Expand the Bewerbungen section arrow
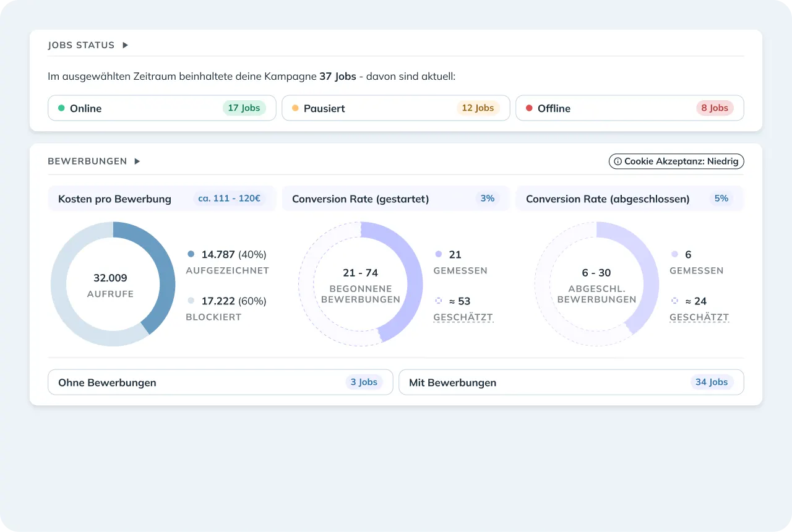This screenshot has height=532, width=792. coord(137,161)
